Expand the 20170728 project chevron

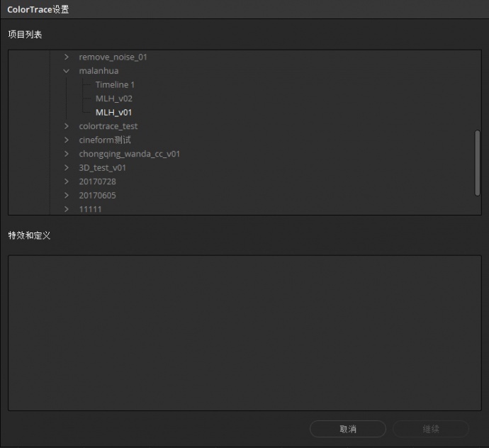point(66,181)
